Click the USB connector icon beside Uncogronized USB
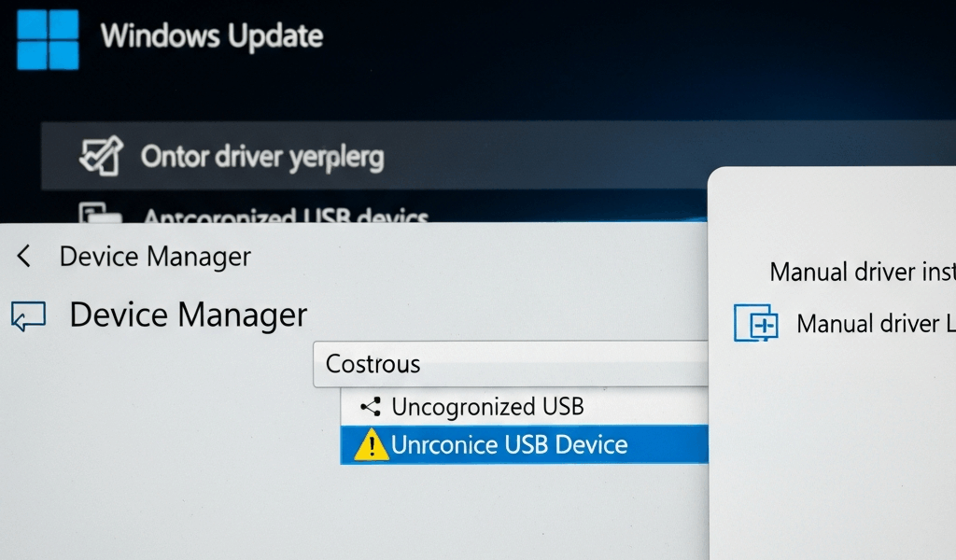The image size is (956, 560). coord(371,407)
